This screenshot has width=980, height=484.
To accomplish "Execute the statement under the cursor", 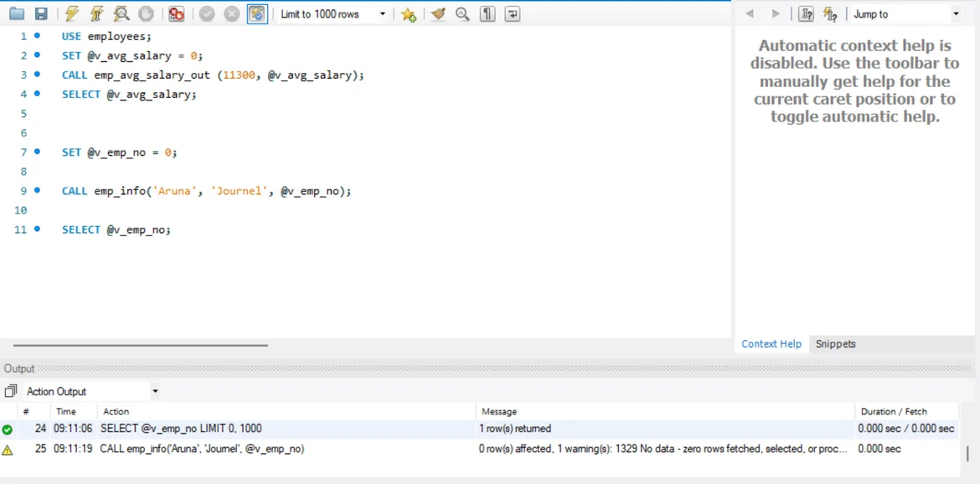I will (97, 14).
